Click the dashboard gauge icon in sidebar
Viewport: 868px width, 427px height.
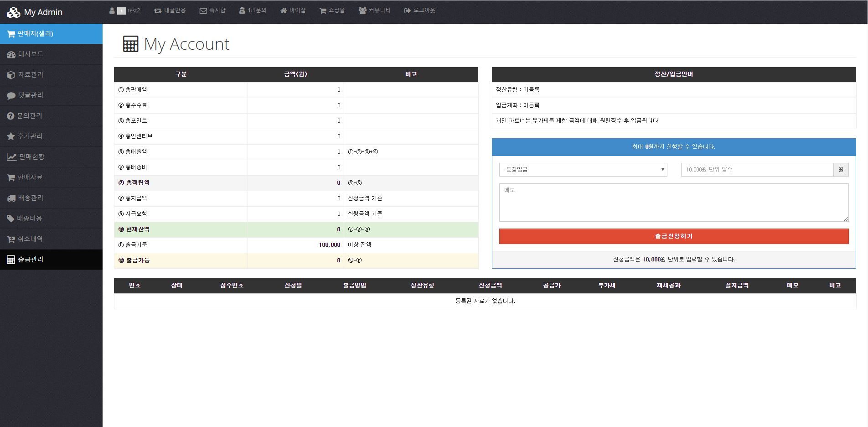pyautogui.click(x=11, y=55)
